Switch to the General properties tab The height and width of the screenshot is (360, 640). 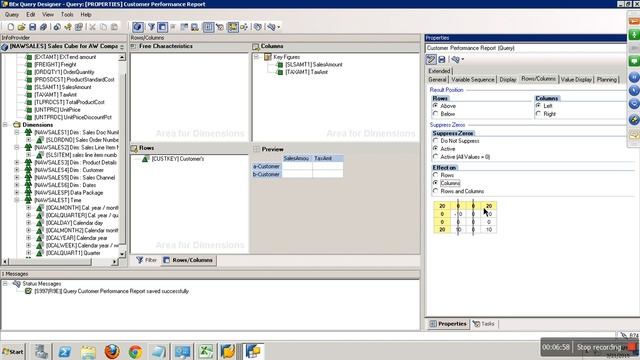(x=437, y=80)
